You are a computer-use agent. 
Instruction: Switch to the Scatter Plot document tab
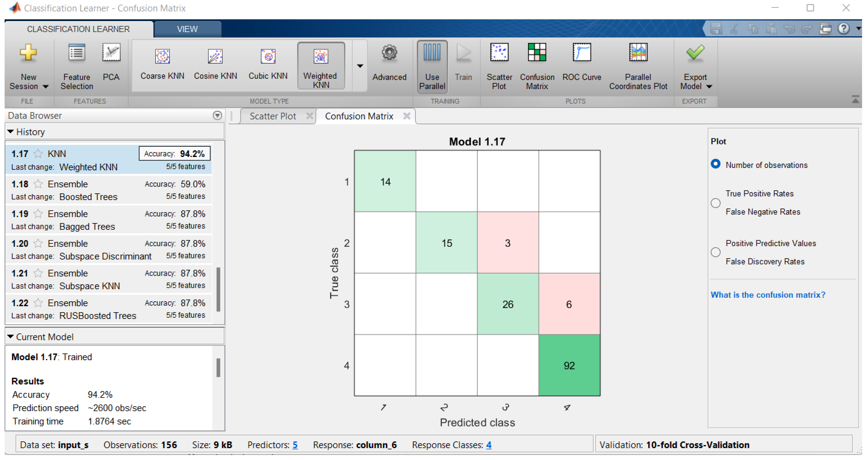[x=273, y=116]
